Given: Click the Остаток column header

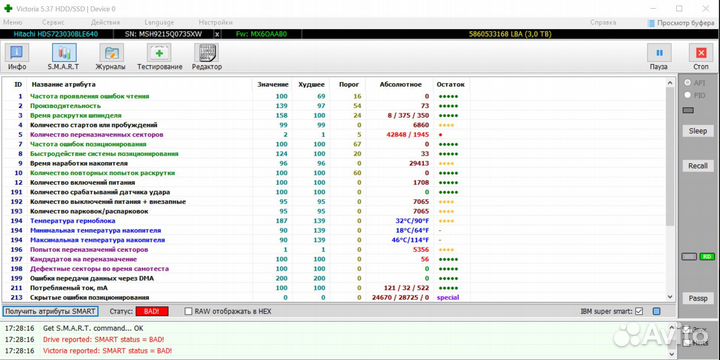Looking at the screenshot, I should (450, 84).
